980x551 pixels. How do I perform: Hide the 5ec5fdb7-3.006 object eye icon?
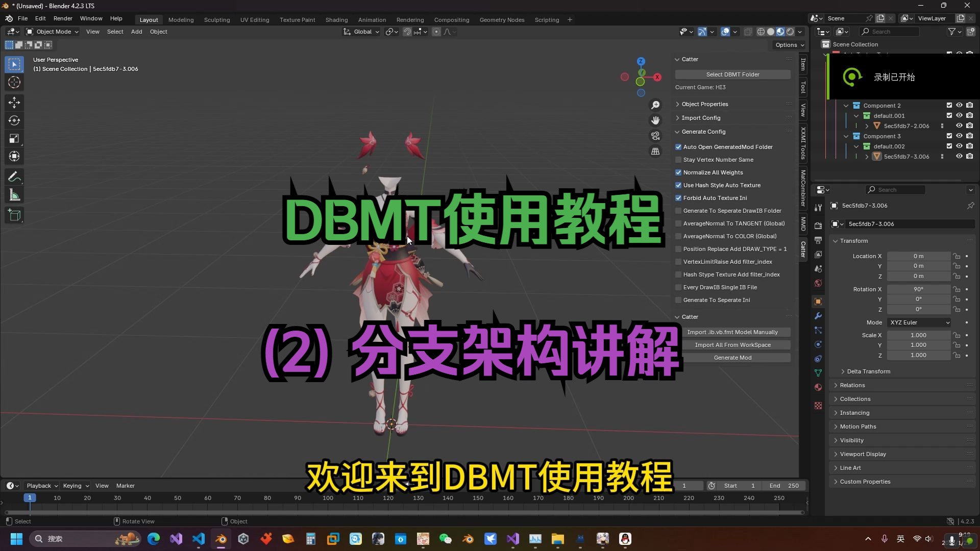coord(959,157)
